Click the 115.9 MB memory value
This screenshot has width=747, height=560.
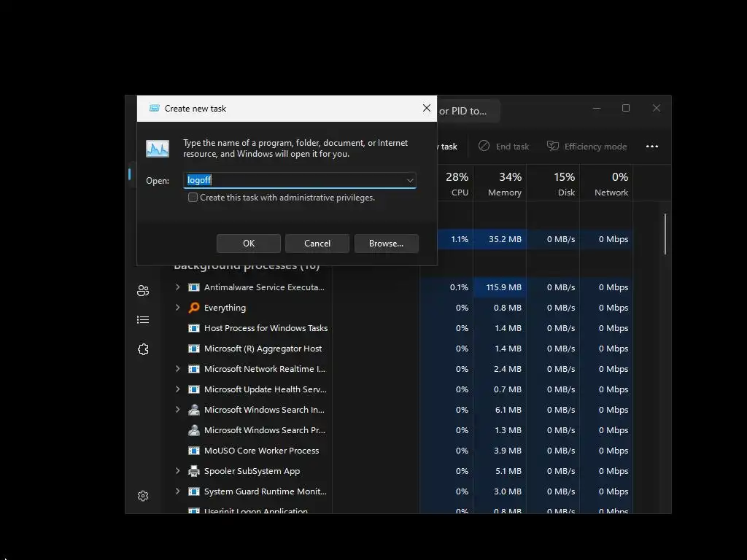(503, 287)
